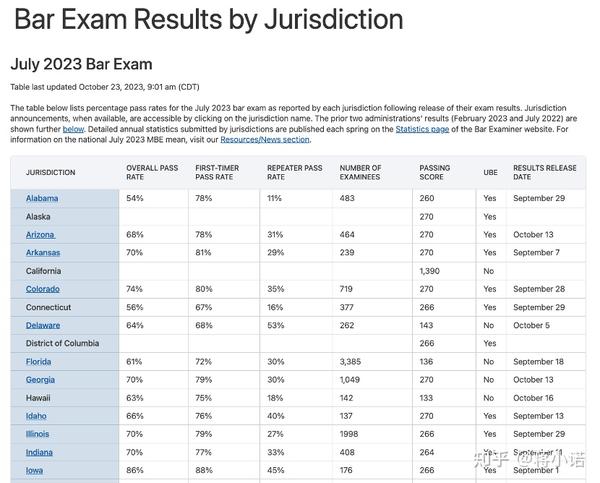Click the Overall Pass Rate column header
The image size is (600, 483).
[x=152, y=172]
